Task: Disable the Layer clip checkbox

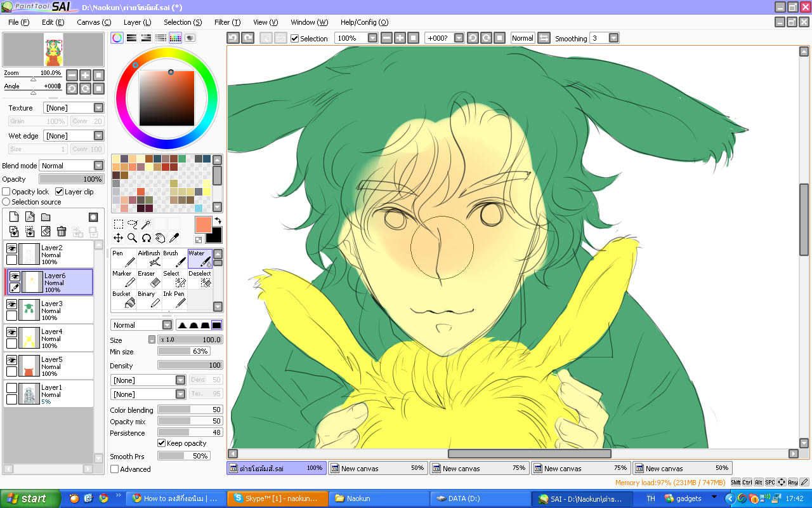Action: coord(60,192)
